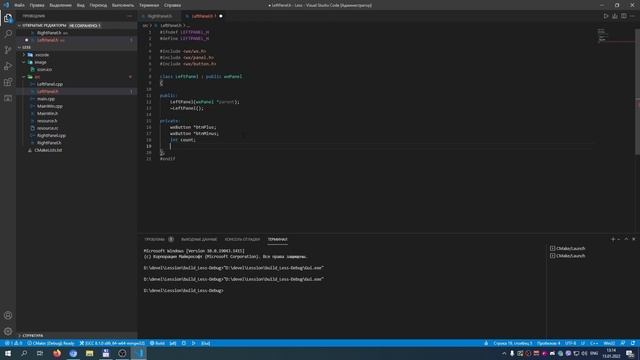Click the Windows Start button
The image size is (640, 360).
pyautogui.click(x=8, y=353)
